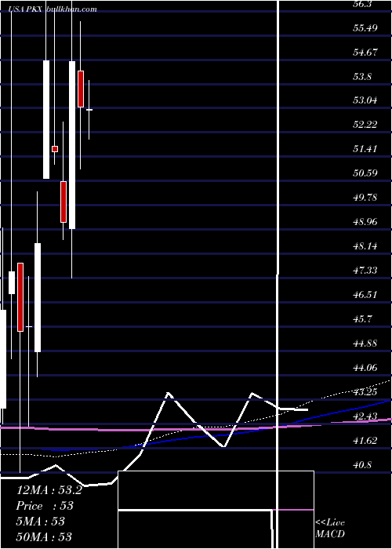Click the 'Price : 53' readout

[x=45, y=506]
